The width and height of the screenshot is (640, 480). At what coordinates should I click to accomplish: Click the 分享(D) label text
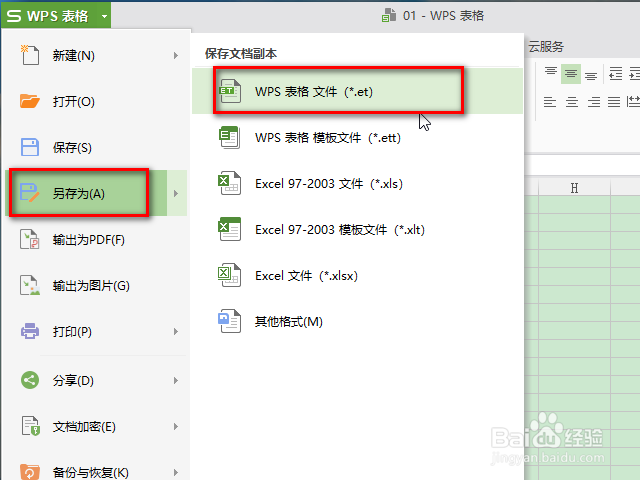73,380
